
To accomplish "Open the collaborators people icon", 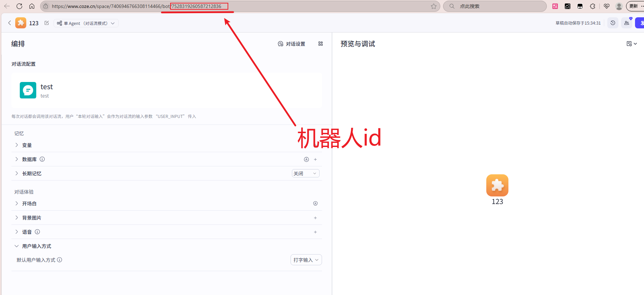I will coord(626,23).
